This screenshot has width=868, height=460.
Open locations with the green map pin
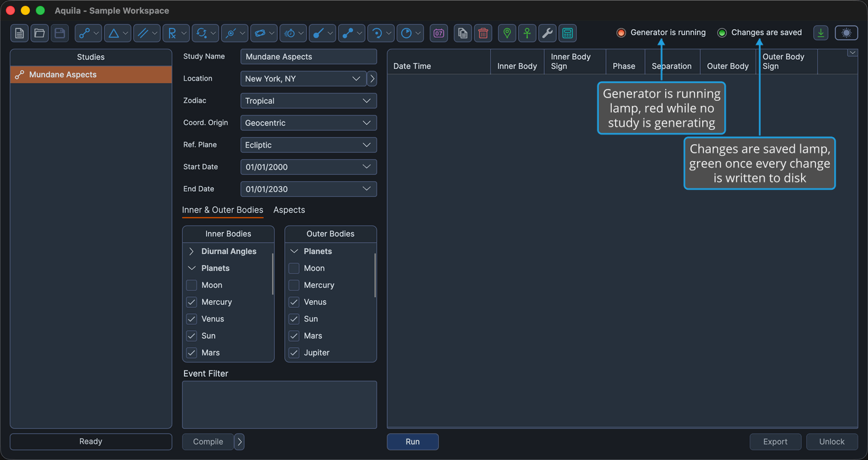pyautogui.click(x=507, y=33)
